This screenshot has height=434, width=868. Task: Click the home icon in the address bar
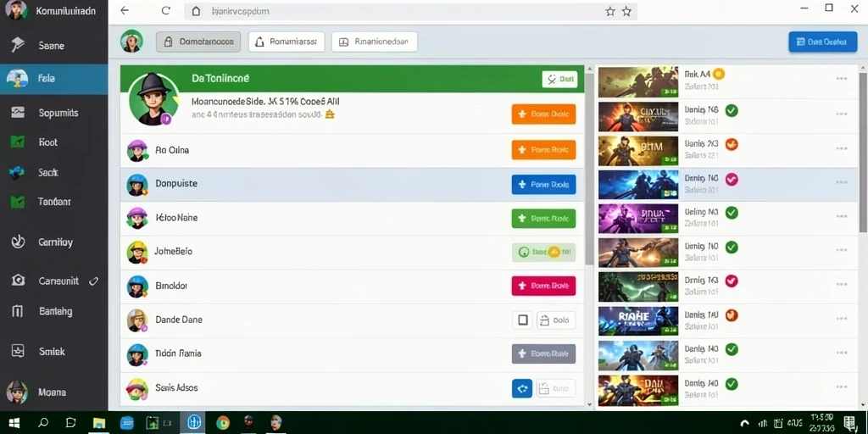click(x=196, y=11)
